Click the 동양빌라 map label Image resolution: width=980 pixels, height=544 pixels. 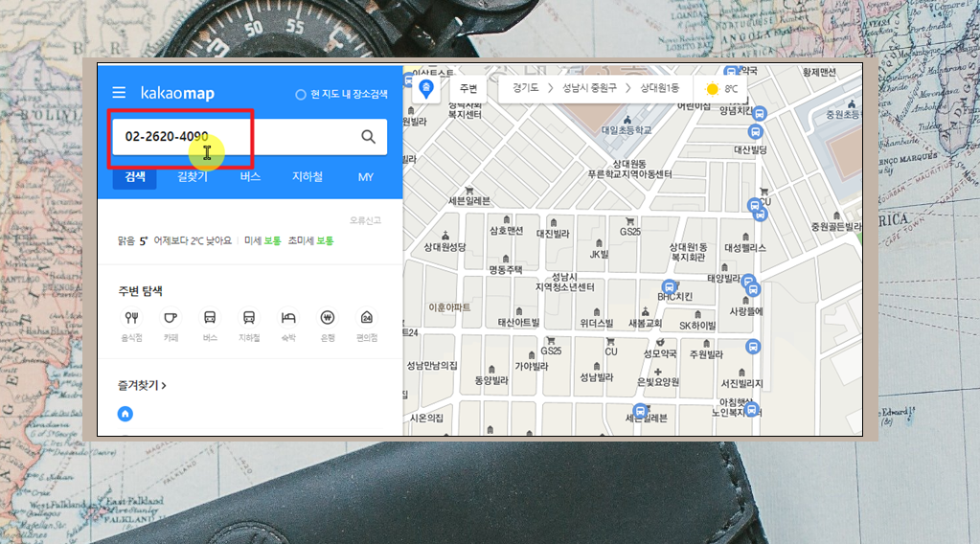[x=491, y=379]
